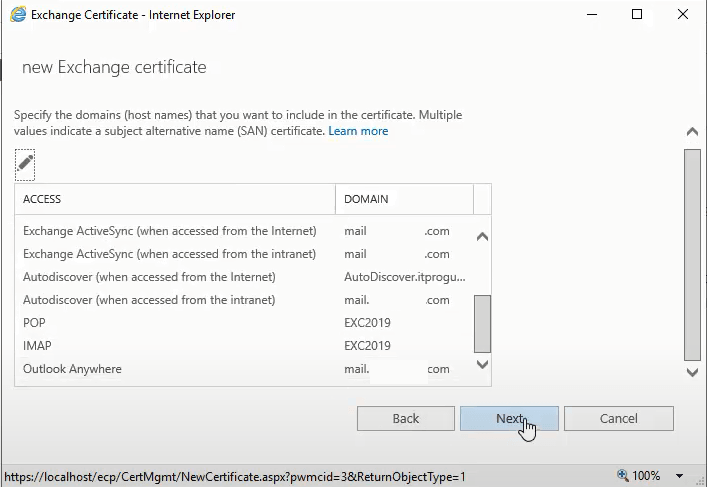Image resolution: width=707 pixels, height=487 pixels.
Task: Click the domain list scrollbar thumb
Action: click(482, 324)
